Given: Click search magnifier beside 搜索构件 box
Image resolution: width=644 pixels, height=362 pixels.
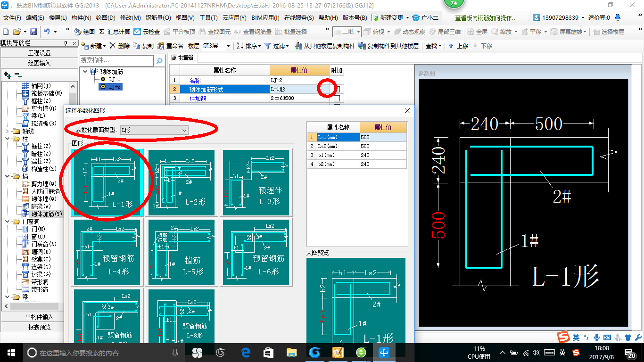Looking at the screenshot, I should coord(159,60).
